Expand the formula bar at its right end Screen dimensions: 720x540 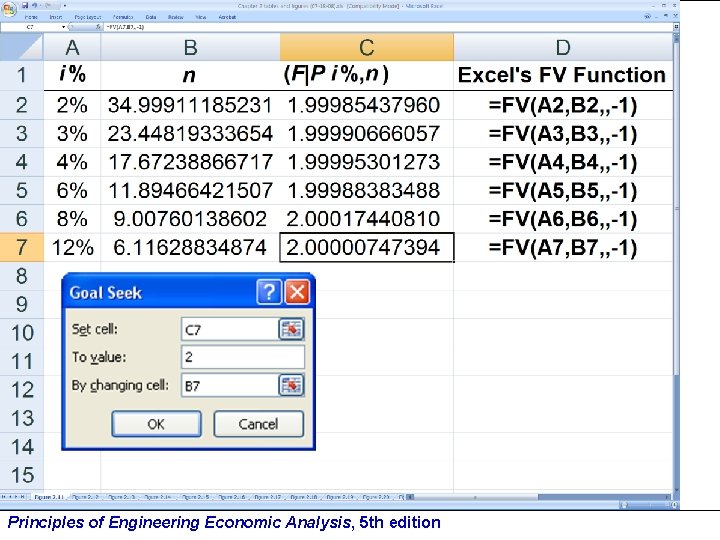[x=676, y=27]
